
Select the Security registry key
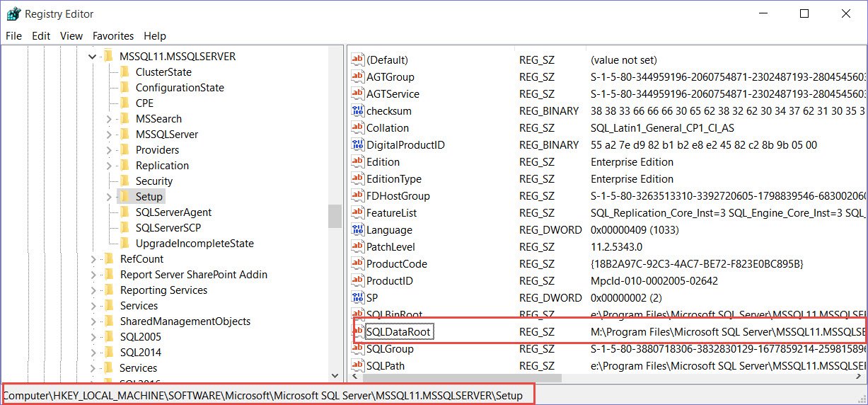point(154,181)
